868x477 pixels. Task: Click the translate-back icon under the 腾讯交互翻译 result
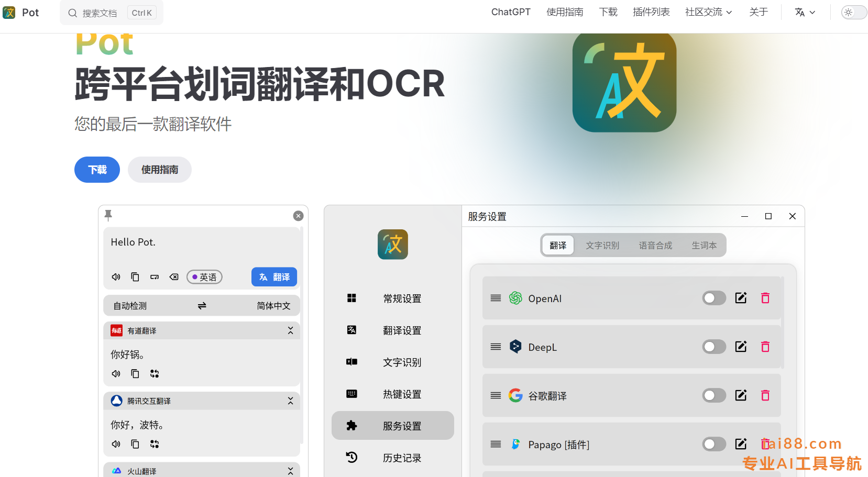tap(155, 444)
